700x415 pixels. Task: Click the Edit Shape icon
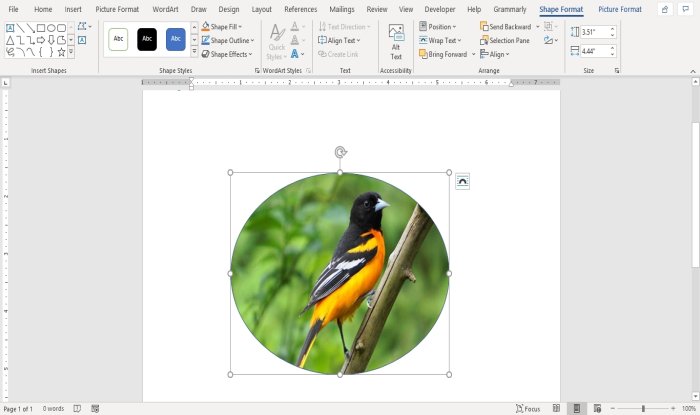(84, 26)
